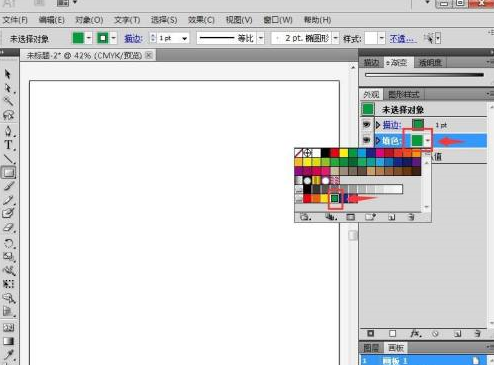
Task: Click stroke color swatch in 描边 row
Action: point(418,125)
